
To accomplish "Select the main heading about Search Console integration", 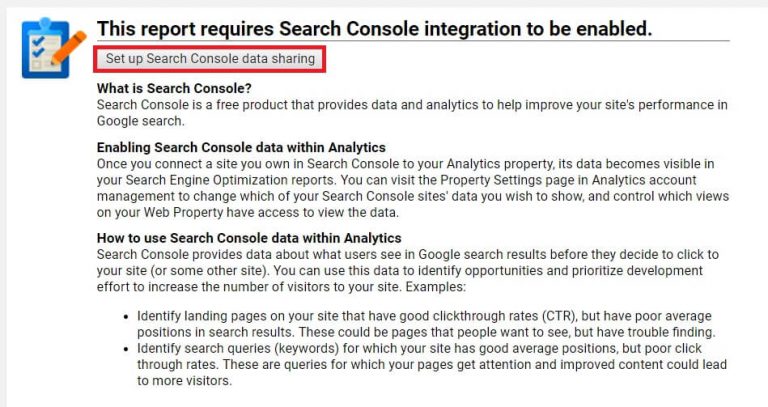I will point(375,29).
